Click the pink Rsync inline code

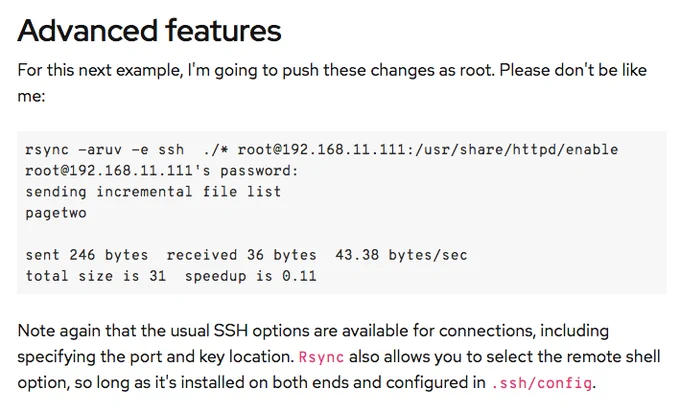point(321,357)
